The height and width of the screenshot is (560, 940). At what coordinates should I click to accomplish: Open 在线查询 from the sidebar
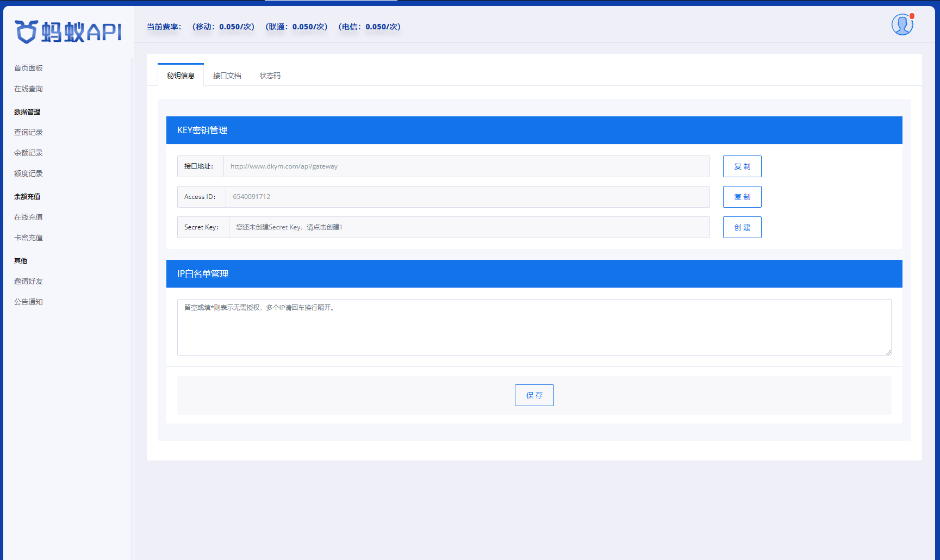(28, 88)
